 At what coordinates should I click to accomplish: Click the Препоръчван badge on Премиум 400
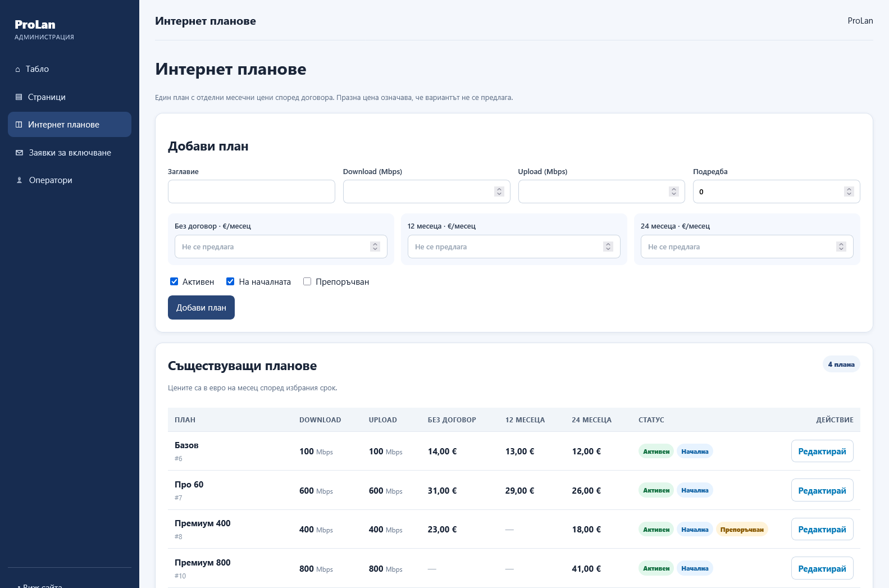742,530
